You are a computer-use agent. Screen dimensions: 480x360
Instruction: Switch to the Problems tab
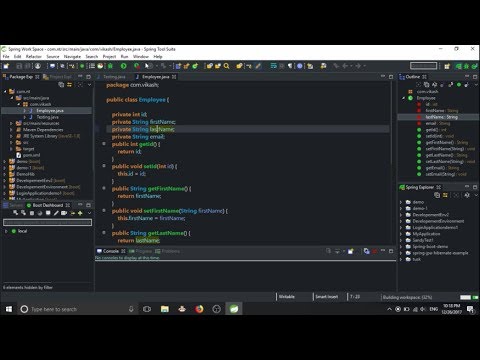168,251
